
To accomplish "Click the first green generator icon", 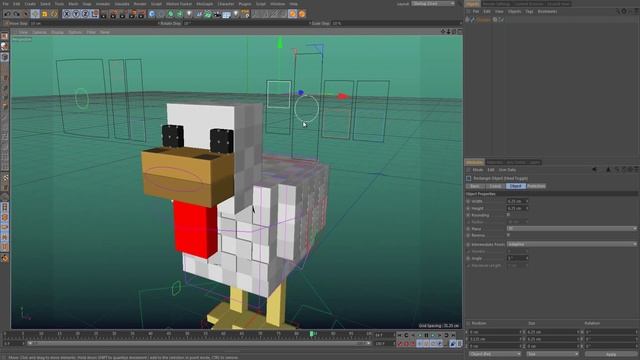I will click(171, 14).
